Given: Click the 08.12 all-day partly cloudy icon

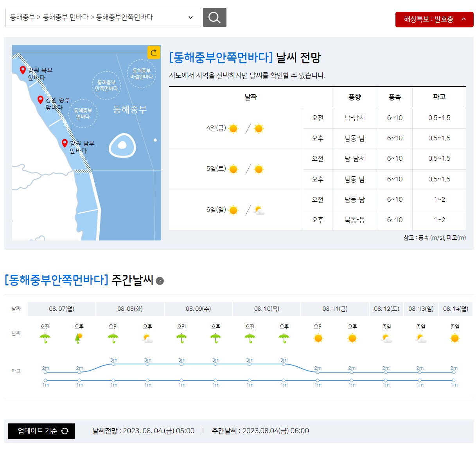Looking at the screenshot, I should pos(386,338).
